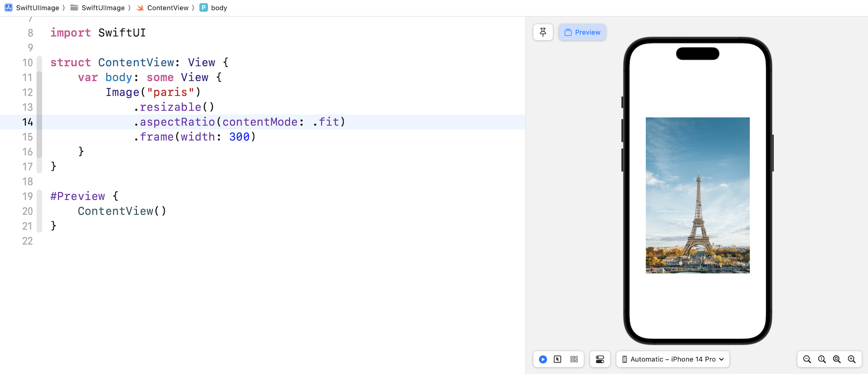This screenshot has height=374, width=868.
Task: Click the #Preview macro line
Action: pyautogui.click(x=85, y=196)
